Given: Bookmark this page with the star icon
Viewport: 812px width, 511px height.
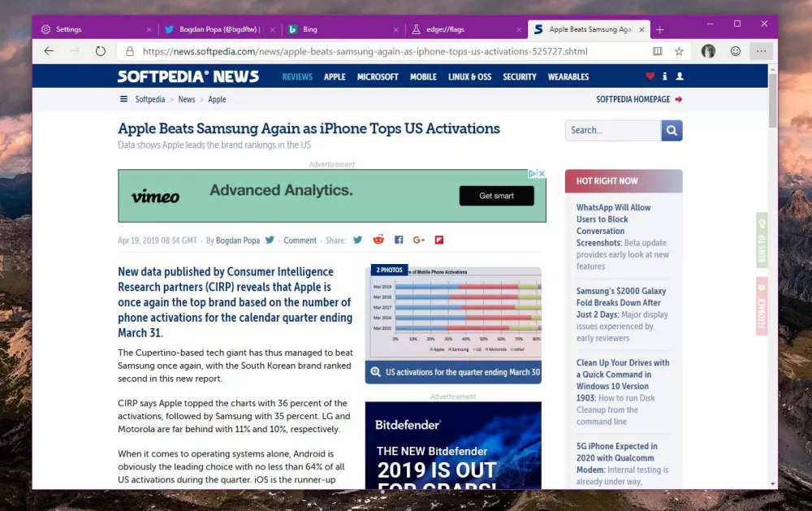Looking at the screenshot, I should 679,51.
